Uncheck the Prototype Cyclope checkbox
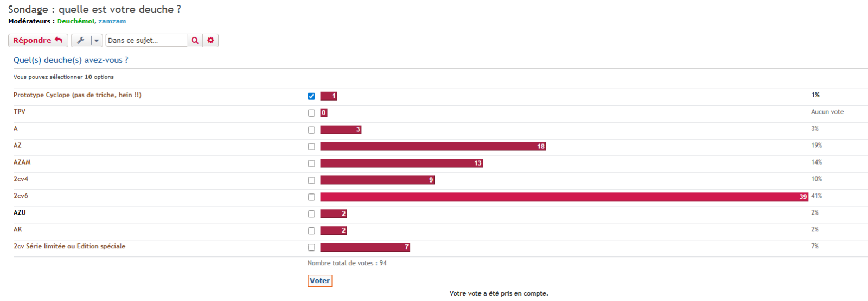The width and height of the screenshot is (868, 301). 311,96
